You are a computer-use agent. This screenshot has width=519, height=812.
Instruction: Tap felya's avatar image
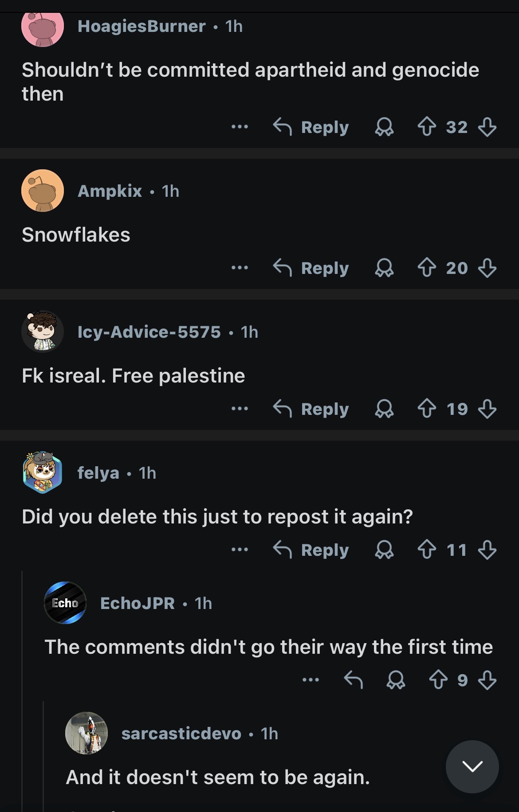[x=43, y=472]
